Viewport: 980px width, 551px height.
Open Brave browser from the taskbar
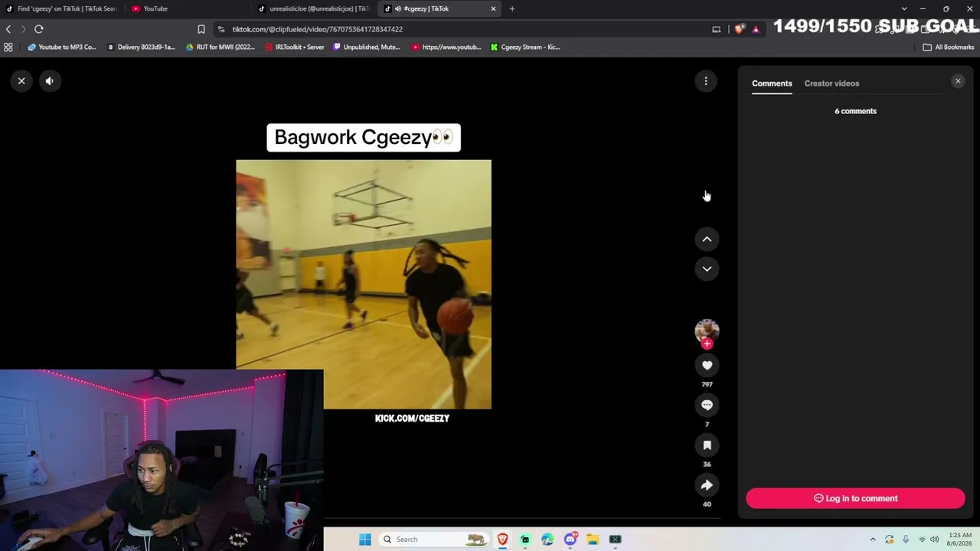[x=502, y=540]
